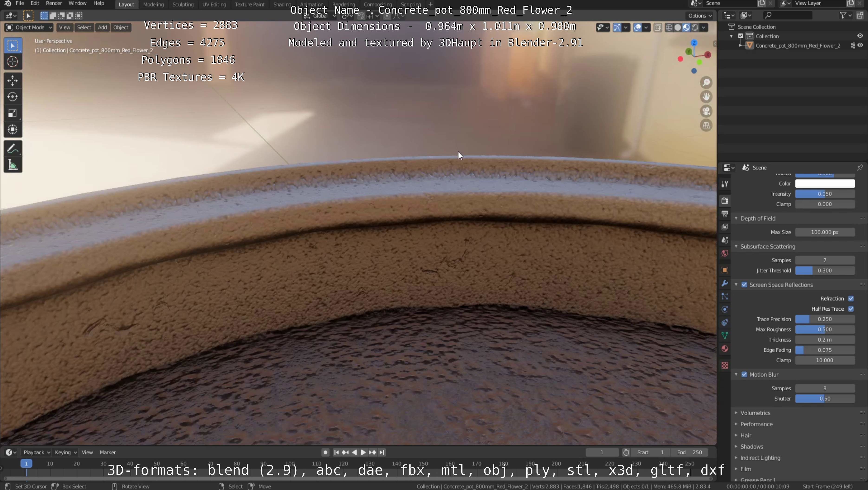Uncheck the Motion Blur checkbox
The width and height of the screenshot is (868, 490).
pyautogui.click(x=744, y=375)
